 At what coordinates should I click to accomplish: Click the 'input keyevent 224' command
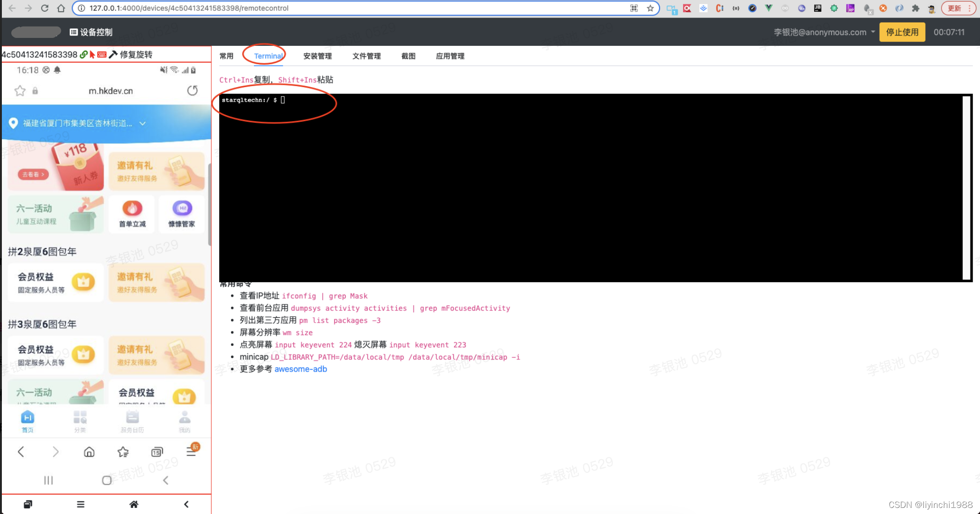pos(313,345)
